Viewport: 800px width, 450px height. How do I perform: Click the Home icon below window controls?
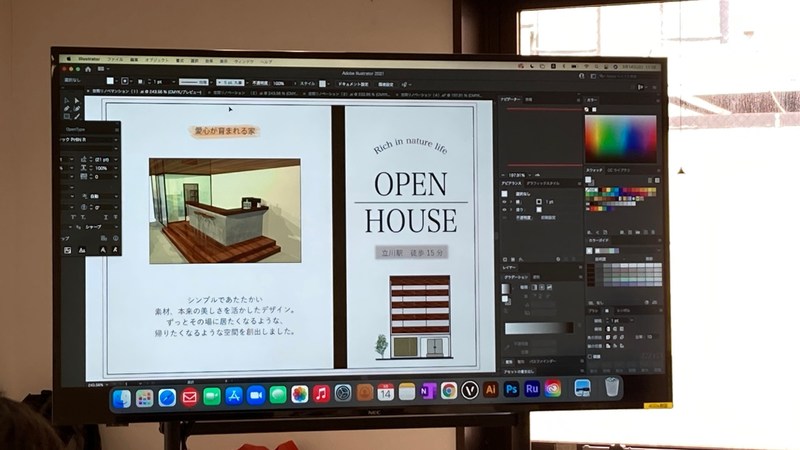point(88,69)
